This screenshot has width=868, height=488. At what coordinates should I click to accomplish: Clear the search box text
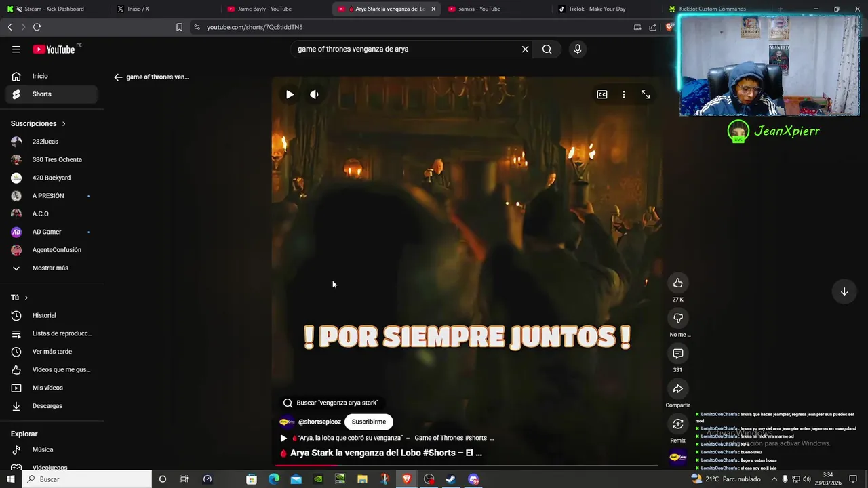525,49
